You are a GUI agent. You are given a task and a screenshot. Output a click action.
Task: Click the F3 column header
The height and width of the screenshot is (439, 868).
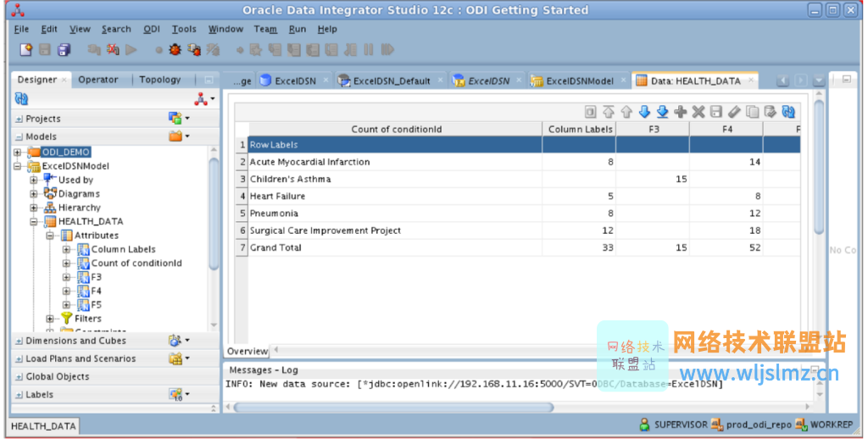pos(654,129)
